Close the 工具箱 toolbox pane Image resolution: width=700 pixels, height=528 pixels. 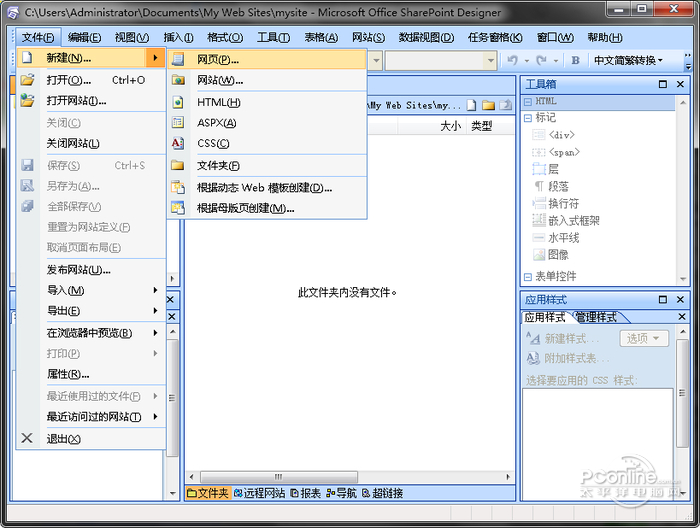click(680, 84)
